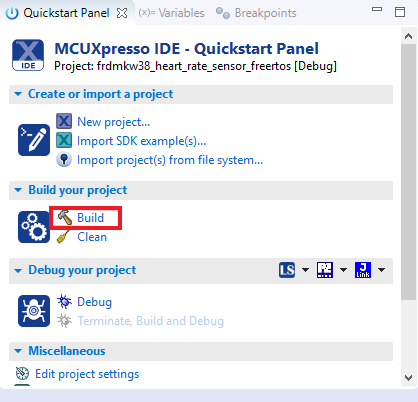Click the J-Link debug probe icon
The height and width of the screenshot is (402, 418).
pyautogui.click(x=363, y=270)
